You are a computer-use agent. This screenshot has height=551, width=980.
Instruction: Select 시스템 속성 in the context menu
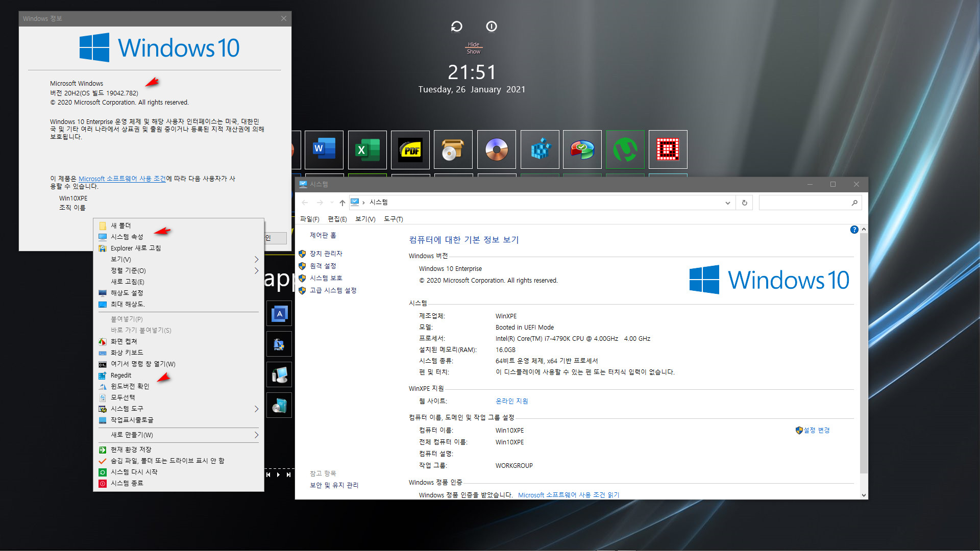[178, 237]
